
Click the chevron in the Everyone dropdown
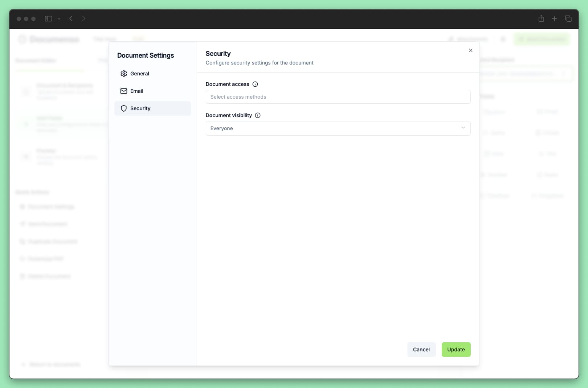click(463, 128)
